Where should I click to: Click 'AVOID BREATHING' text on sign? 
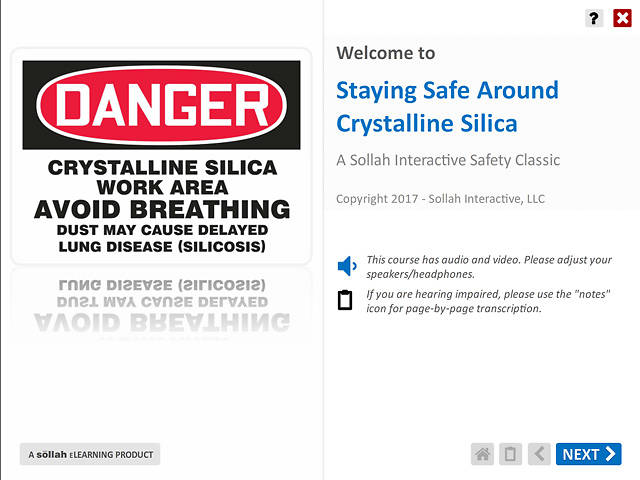162,210
